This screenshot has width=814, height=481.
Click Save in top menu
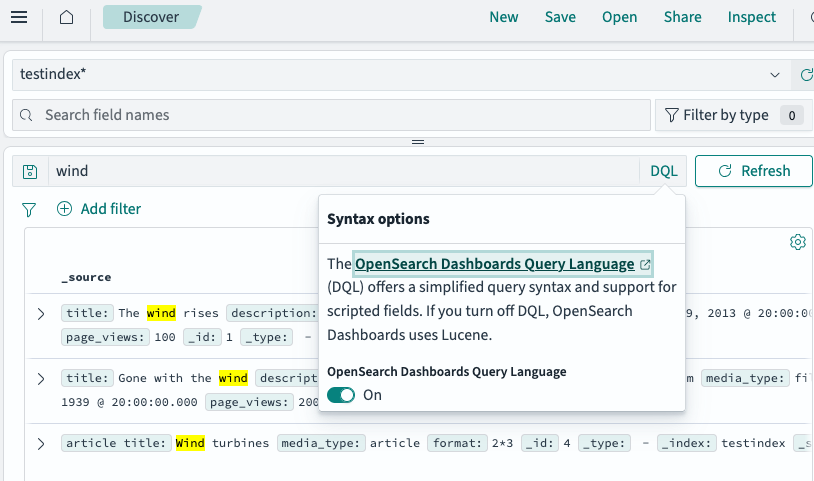point(560,17)
